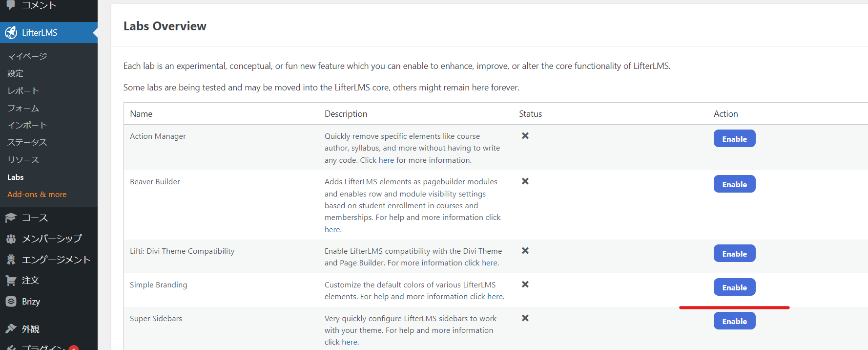Screen dimensions: 868x350
Task: Click the LifterLMS rocket icon
Action: pyautogui.click(x=11, y=33)
